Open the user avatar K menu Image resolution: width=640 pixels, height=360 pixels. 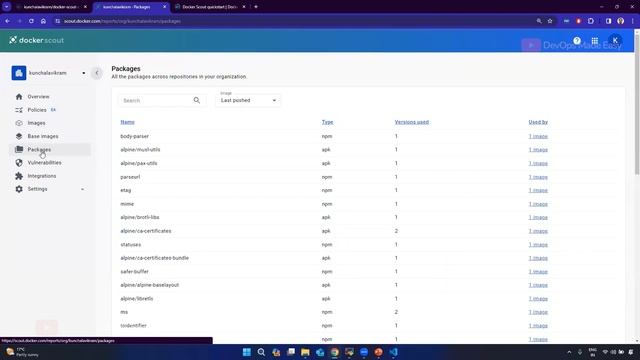(x=615, y=40)
